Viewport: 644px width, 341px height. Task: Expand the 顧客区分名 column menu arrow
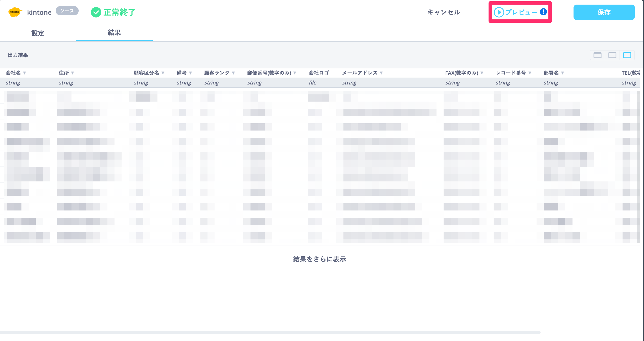tap(163, 73)
